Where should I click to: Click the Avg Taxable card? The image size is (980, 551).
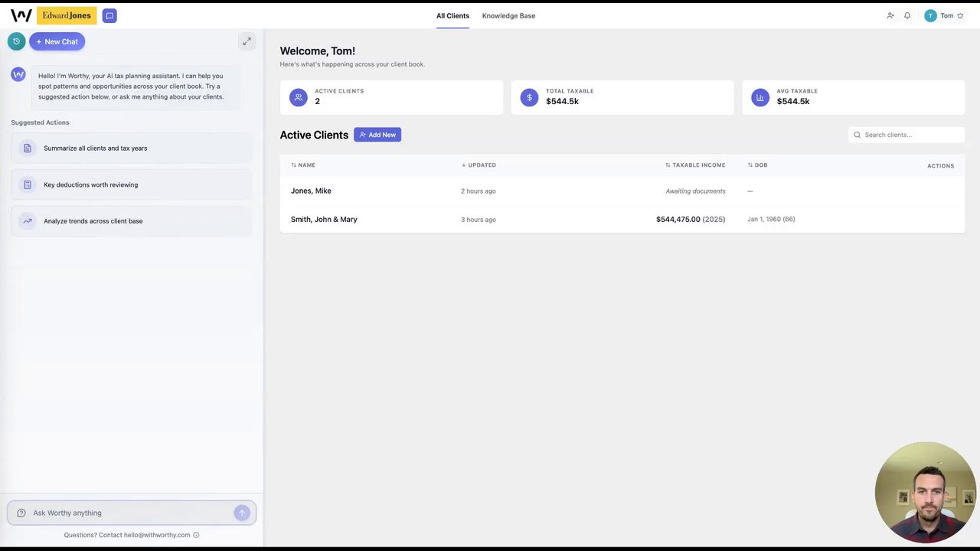pyautogui.click(x=853, y=97)
